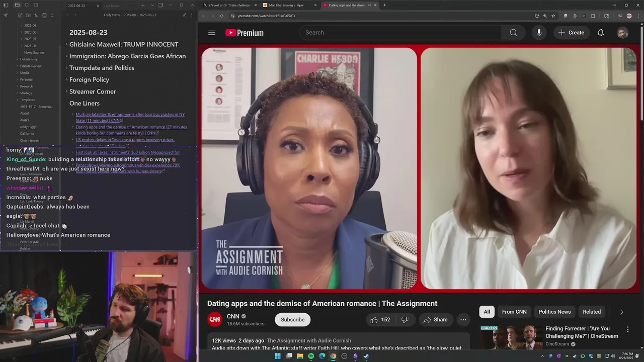Screen dimensions: 644x362
Task: Open options for Finding Forrester video
Action: 627,329
